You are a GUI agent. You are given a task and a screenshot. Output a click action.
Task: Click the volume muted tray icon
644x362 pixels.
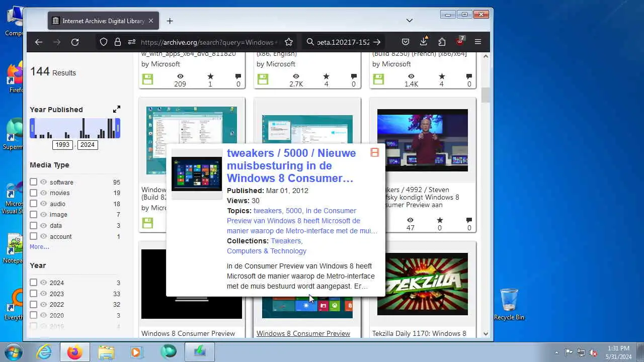coord(594,352)
